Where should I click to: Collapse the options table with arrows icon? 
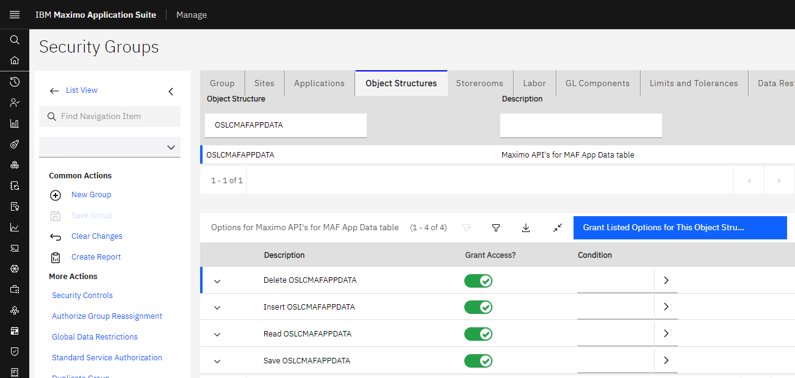pos(557,228)
